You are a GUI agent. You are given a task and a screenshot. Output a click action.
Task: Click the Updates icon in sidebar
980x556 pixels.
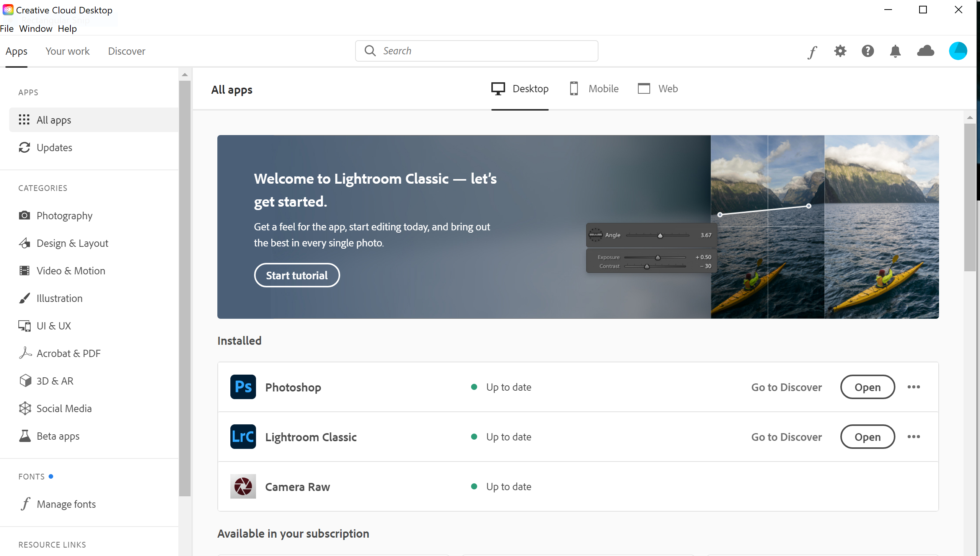[24, 147]
